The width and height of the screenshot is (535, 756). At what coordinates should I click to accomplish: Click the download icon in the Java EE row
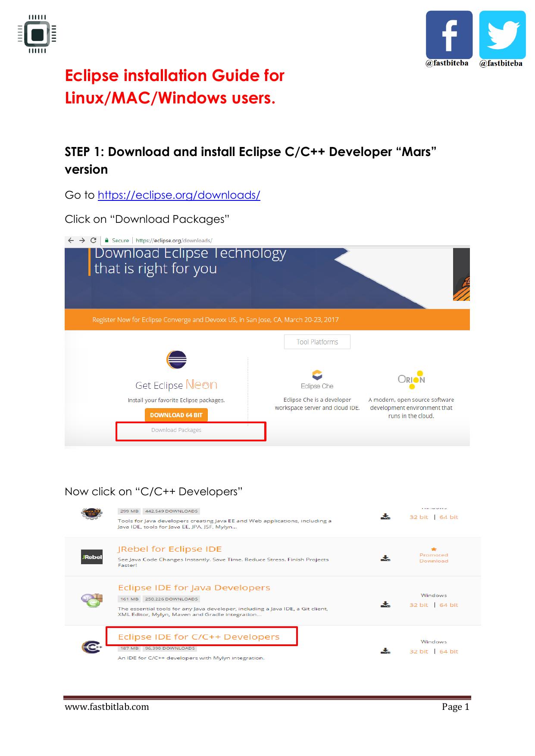point(385,516)
